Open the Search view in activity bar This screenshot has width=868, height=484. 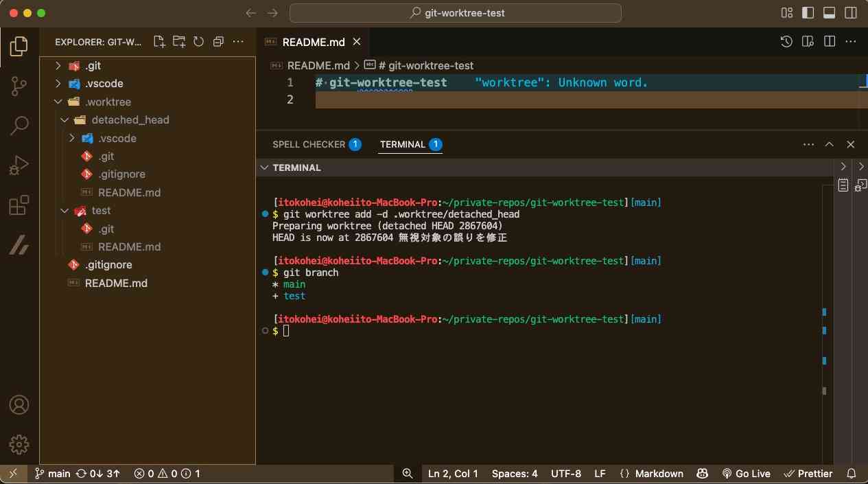tap(19, 126)
